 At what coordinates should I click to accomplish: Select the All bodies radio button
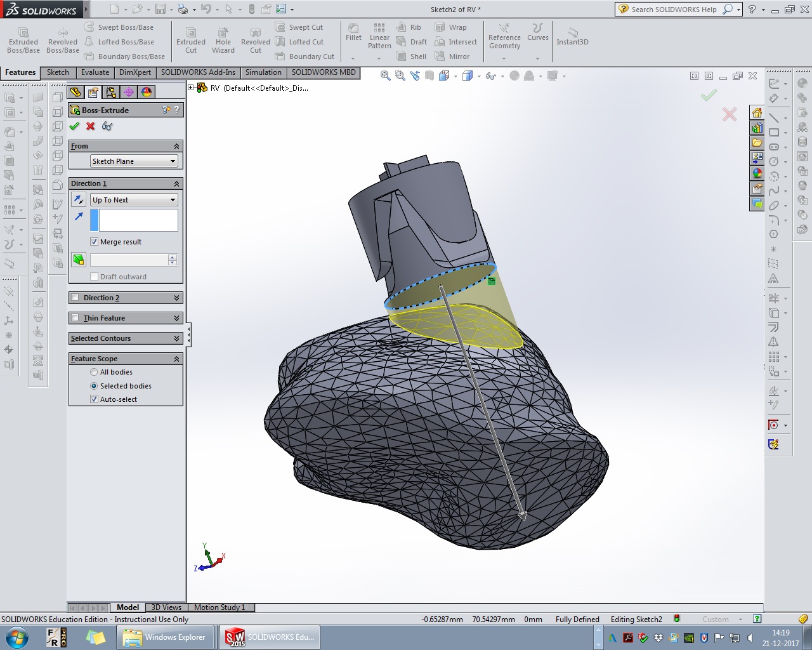(94, 372)
